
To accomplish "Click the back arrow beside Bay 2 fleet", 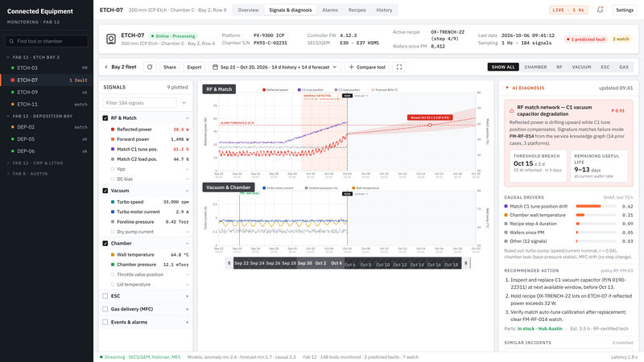I will pyautogui.click(x=106, y=67).
